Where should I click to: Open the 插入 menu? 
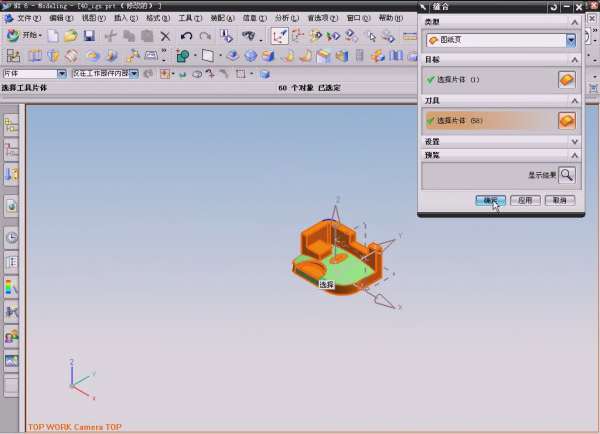(x=126, y=18)
